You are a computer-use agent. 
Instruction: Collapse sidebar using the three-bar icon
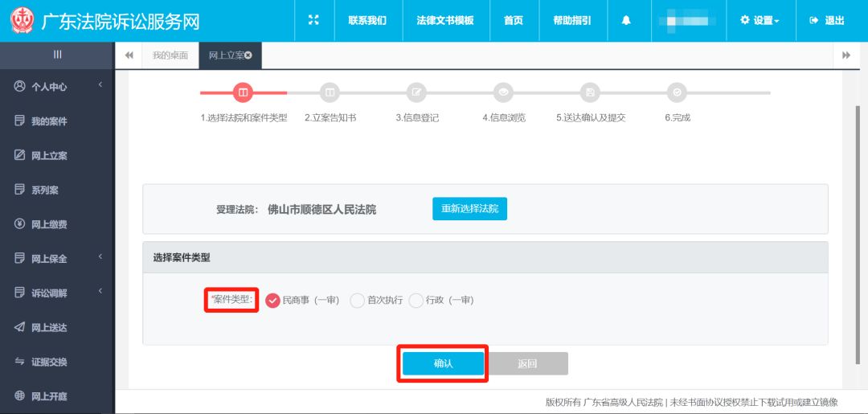(58, 54)
